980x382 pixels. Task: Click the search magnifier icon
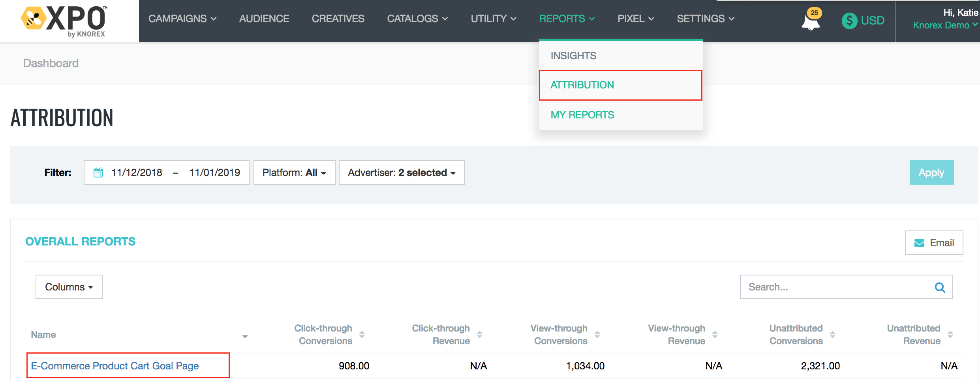940,287
